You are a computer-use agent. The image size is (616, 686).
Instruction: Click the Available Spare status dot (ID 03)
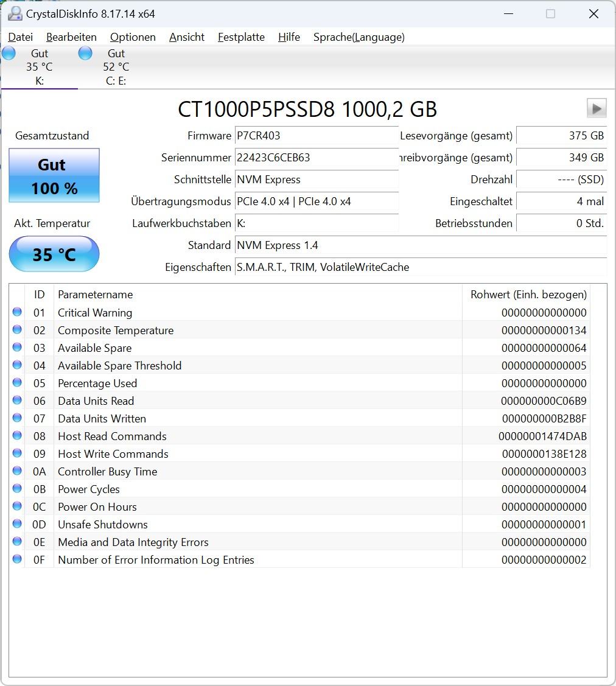(x=17, y=348)
